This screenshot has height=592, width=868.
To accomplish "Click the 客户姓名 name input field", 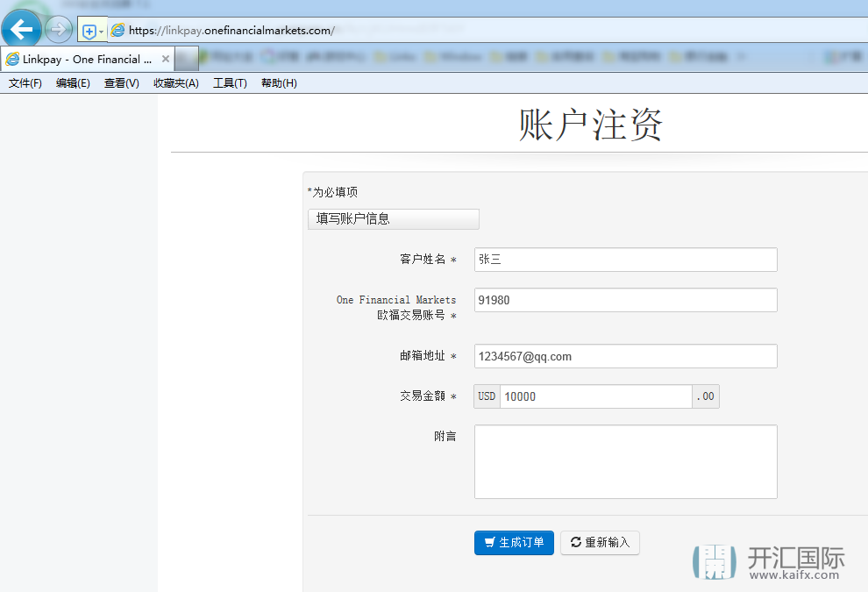I will click(625, 260).
